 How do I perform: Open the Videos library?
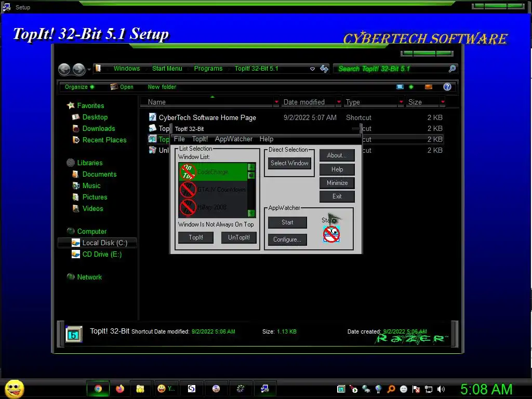92,209
